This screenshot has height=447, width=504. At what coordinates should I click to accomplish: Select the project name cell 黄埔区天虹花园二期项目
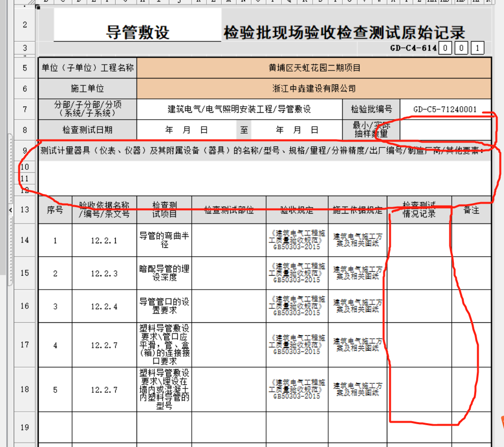(314, 68)
